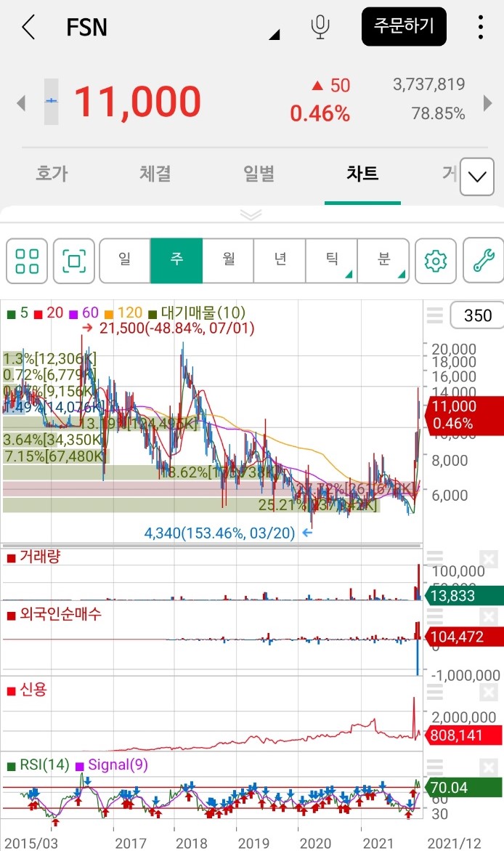Tap the FSN stock name title
504x851 pixels.
click(x=87, y=27)
